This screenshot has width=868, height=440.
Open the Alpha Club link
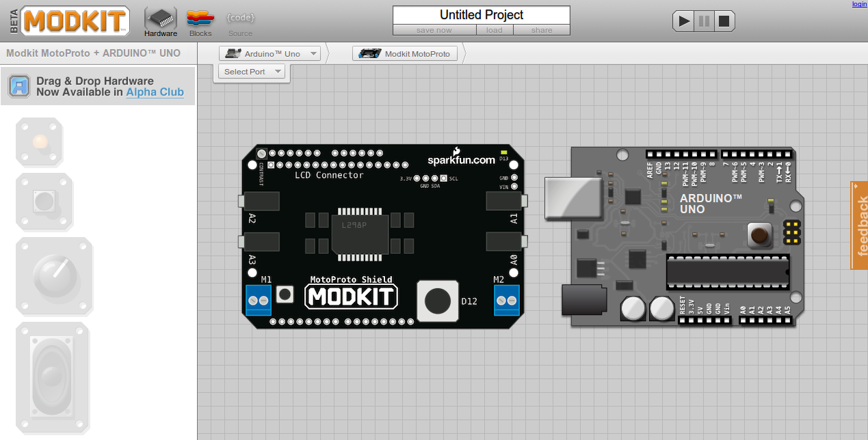[x=155, y=92]
